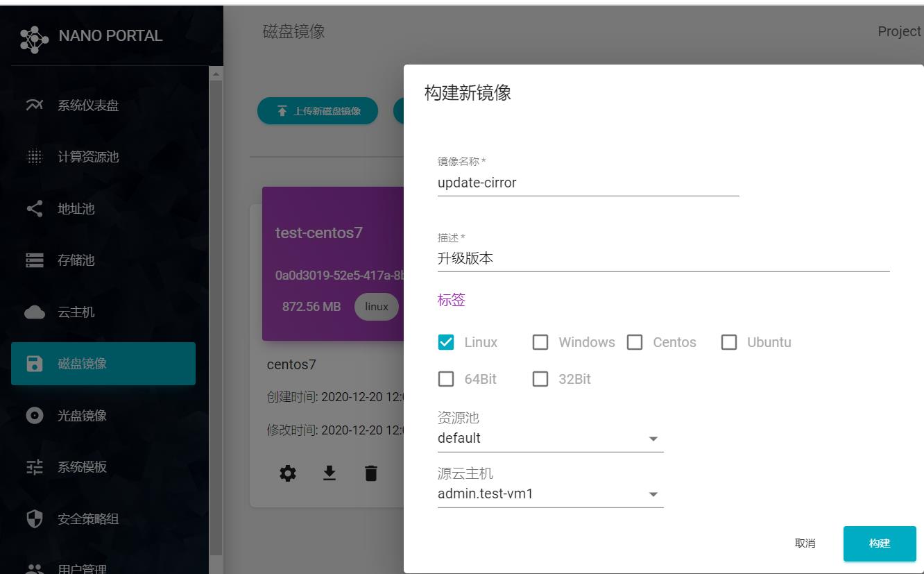Open 计算资源池 in the sidebar
This screenshot has width=924, height=574.
tap(103, 157)
